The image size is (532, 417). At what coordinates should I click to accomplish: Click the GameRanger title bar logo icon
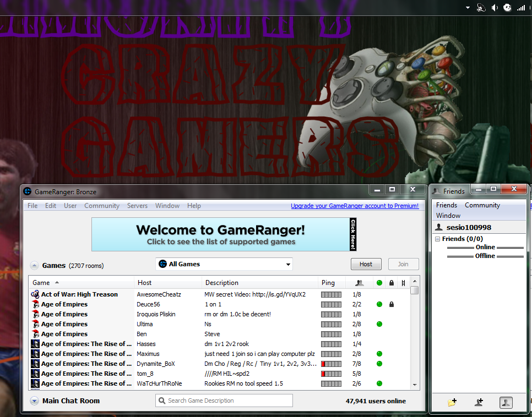coord(28,191)
